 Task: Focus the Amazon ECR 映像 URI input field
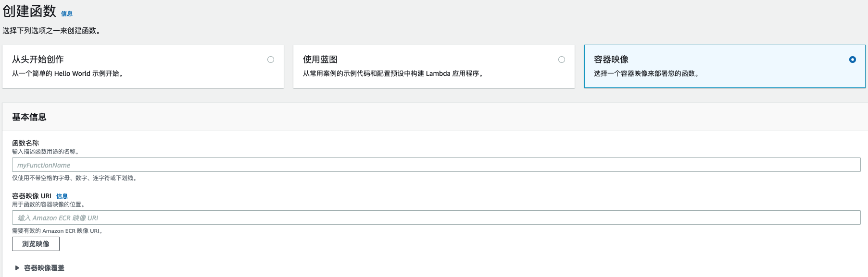(x=436, y=217)
